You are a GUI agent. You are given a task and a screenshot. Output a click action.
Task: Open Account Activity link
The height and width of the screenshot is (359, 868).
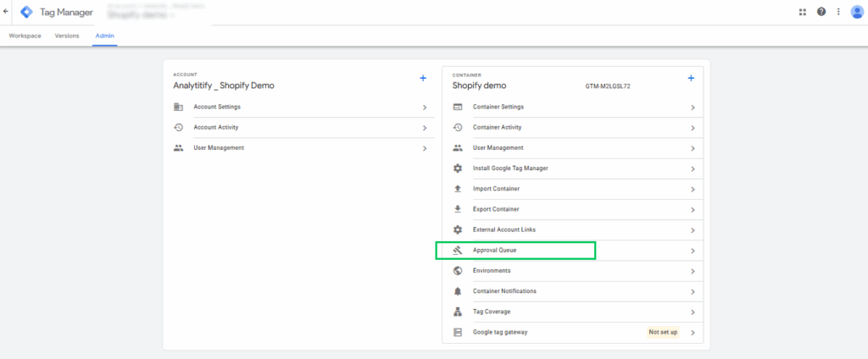(x=216, y=127)
